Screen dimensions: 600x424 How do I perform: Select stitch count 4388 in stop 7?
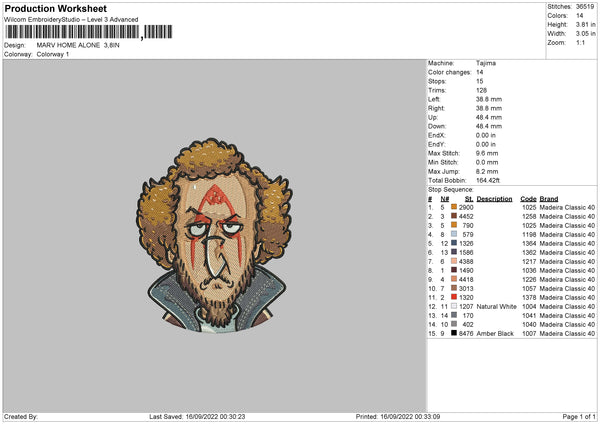tap(466, 261)
